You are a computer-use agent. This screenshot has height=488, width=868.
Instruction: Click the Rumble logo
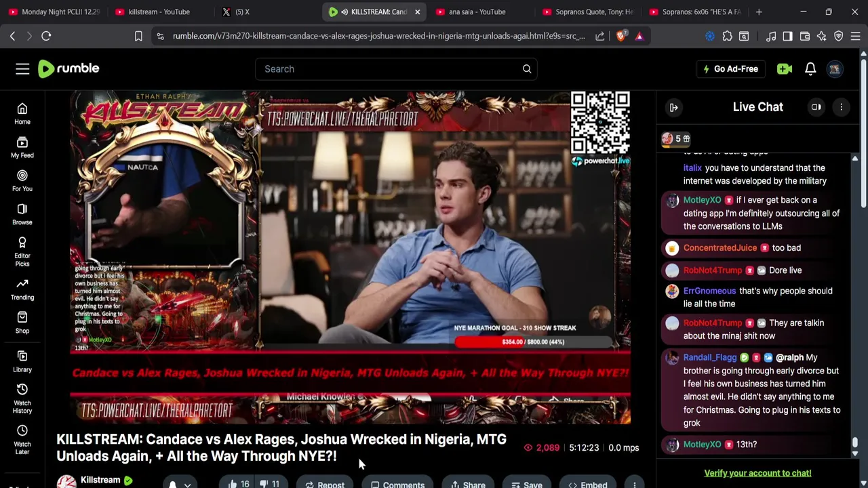68,68
